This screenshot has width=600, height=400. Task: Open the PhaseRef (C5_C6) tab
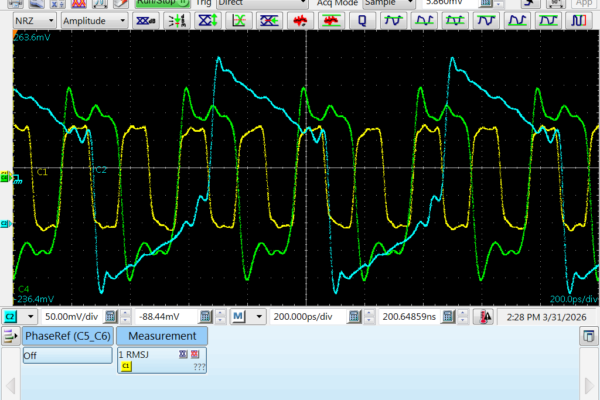point(66,336)
